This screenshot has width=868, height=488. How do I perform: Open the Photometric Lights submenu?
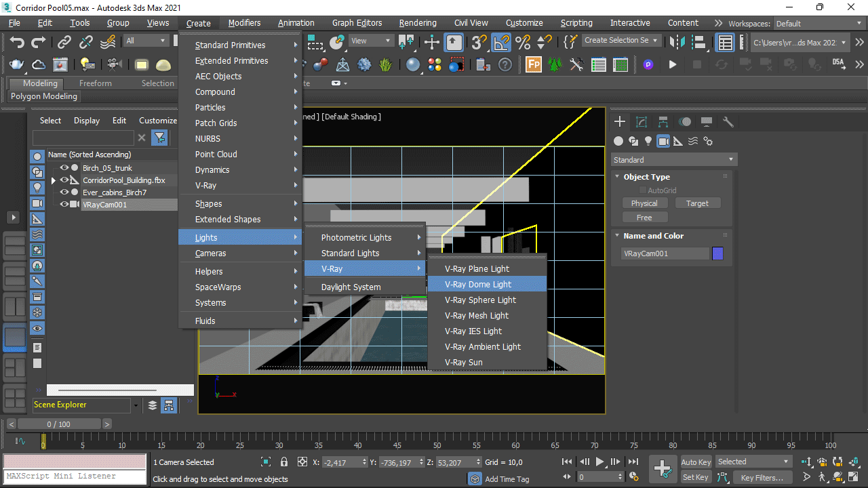click(x=365, y=238)
